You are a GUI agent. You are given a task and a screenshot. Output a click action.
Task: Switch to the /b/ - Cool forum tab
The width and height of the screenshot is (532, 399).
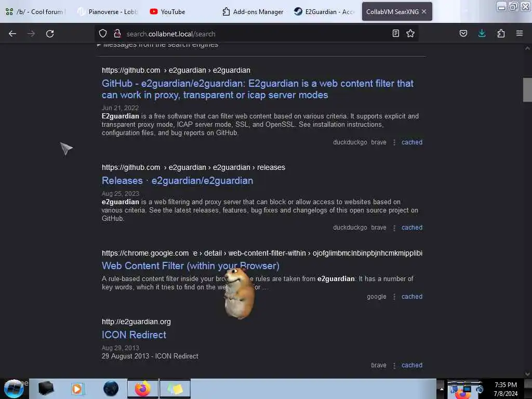click(x=35, y=11)
